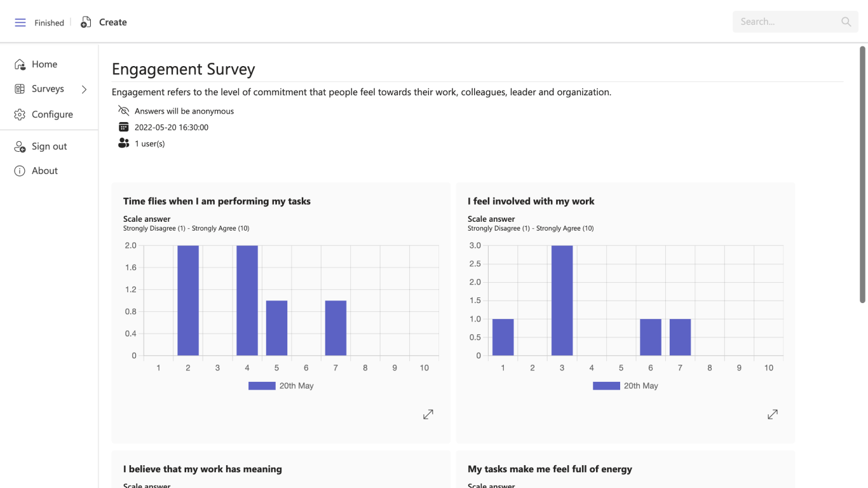This screenshot has height=488, width=868.
Task: Click the page vertical scrollbar
Action: pos(863,174)
